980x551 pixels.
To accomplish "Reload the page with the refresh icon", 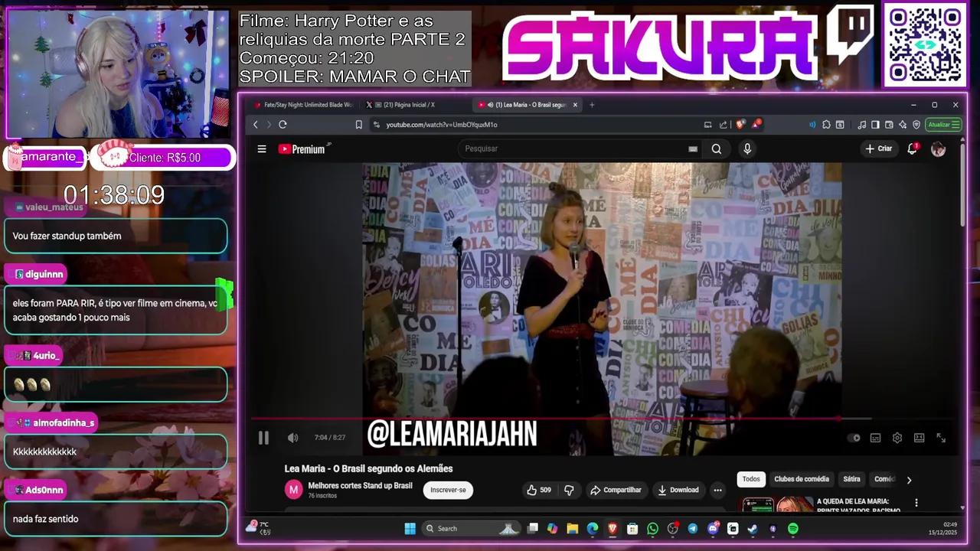I will pos(283,125).
